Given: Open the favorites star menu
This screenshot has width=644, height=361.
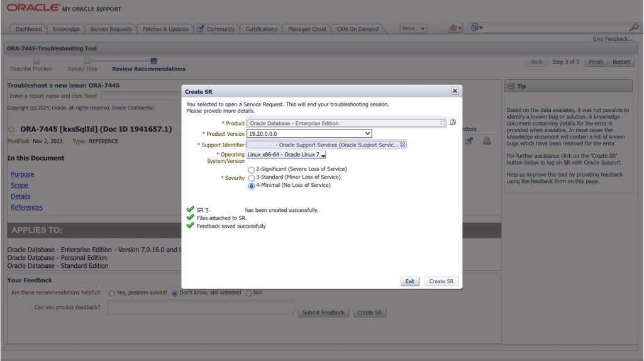Looking at the screenshot, I should click(x=455, y=28).
